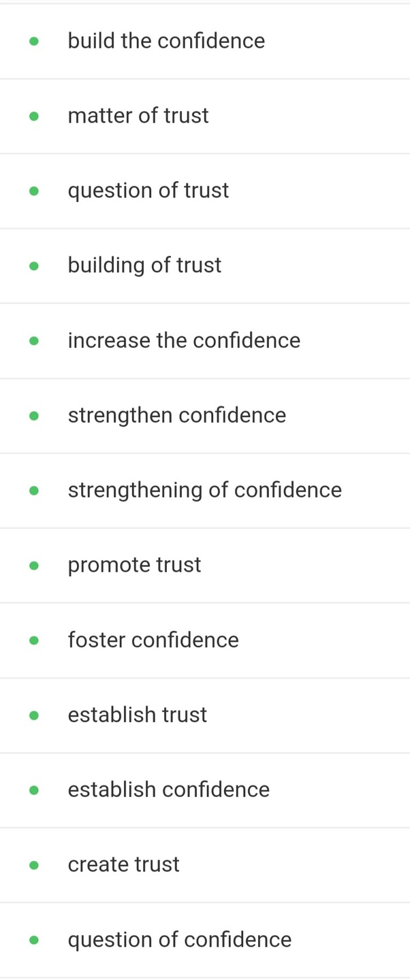
Task: Open the 'create trust' entry
Action: point(123,864)
